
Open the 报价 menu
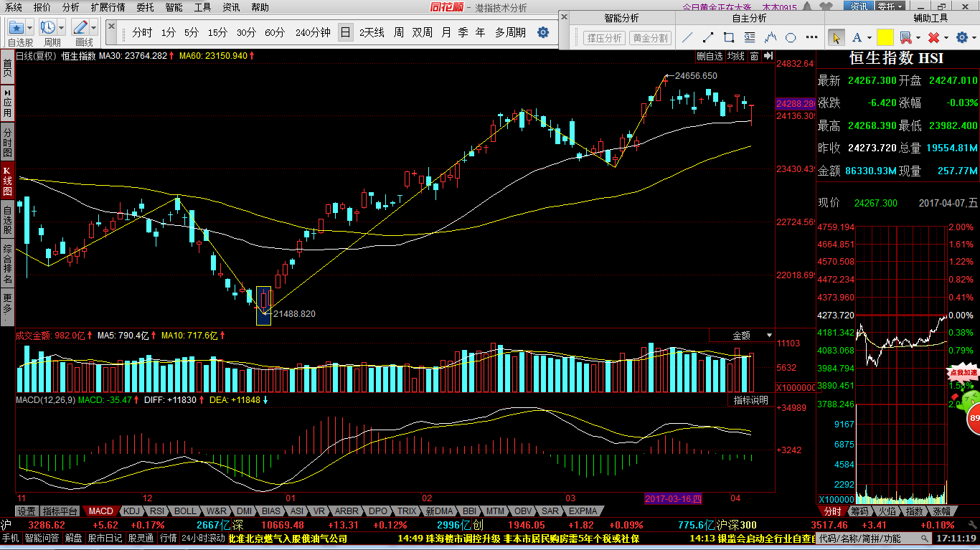point(42,7)
